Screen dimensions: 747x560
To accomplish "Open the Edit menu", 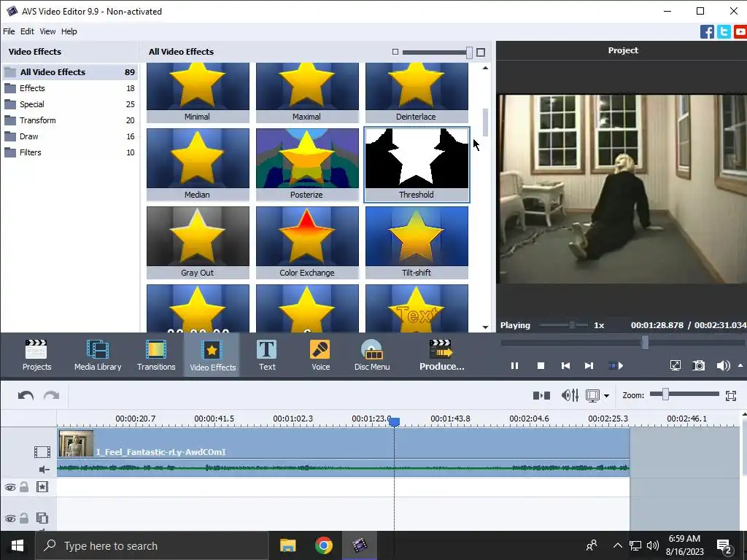I will click(27, 31).
